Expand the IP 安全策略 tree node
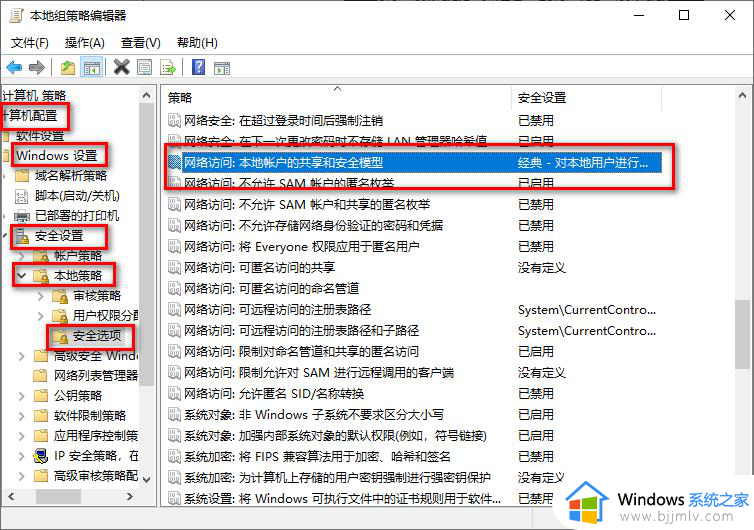 tap(22, 456)
